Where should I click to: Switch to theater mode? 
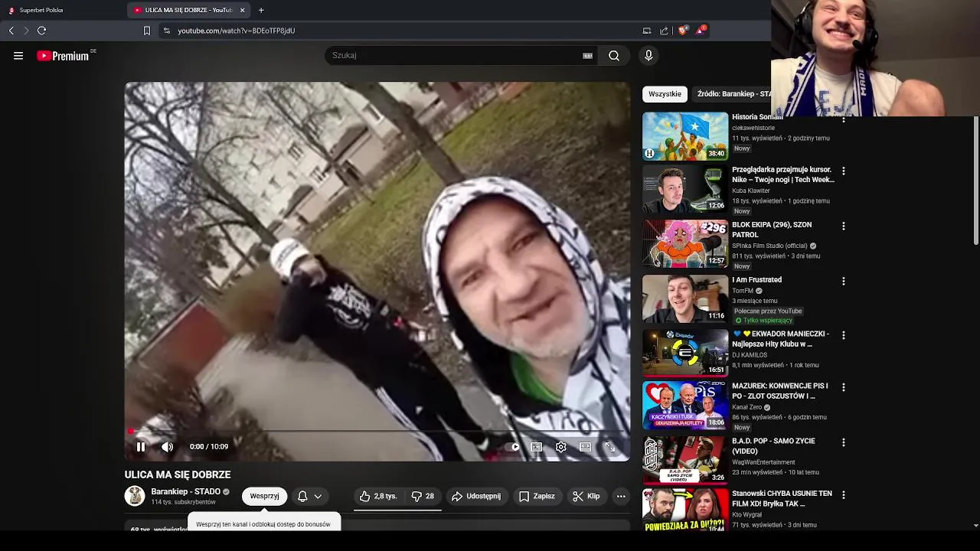(x=586, y=447)
